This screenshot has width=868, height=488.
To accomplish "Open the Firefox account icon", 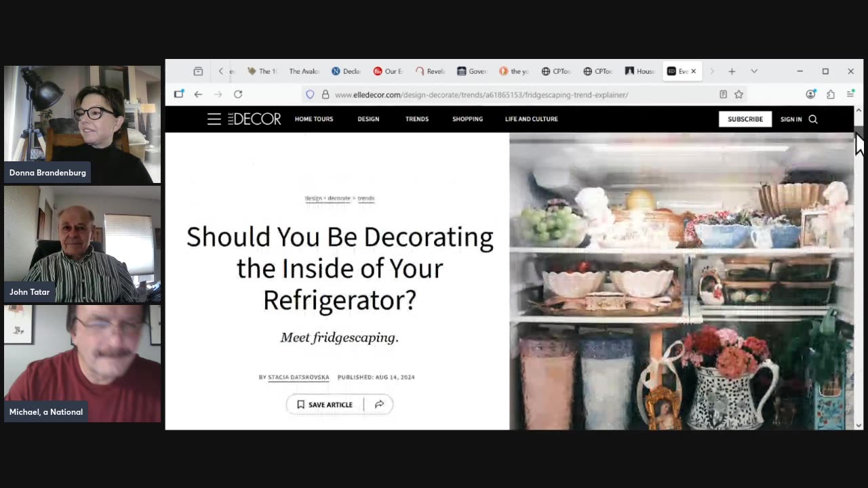I will click(810, 94).
